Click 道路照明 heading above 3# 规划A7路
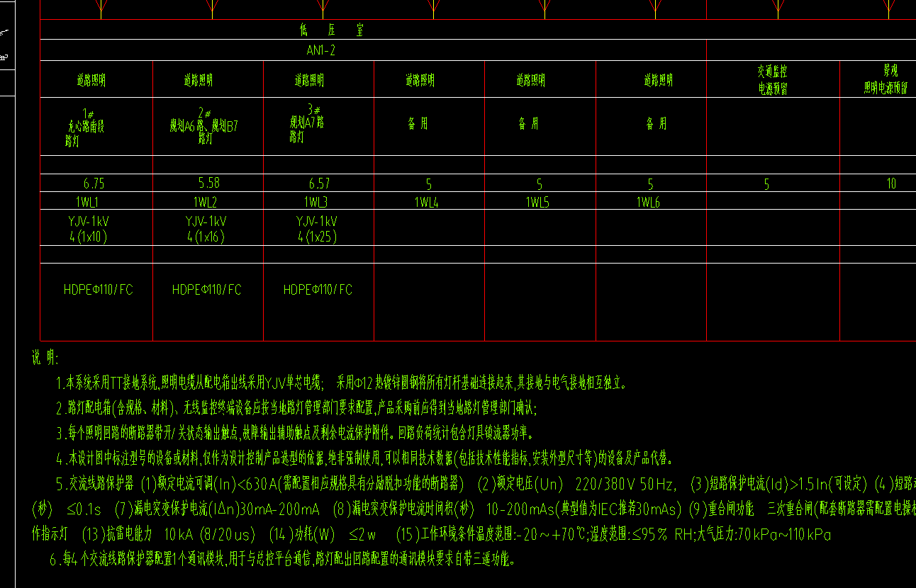This screenshot has height=588, width=916. tap(310, 80)
